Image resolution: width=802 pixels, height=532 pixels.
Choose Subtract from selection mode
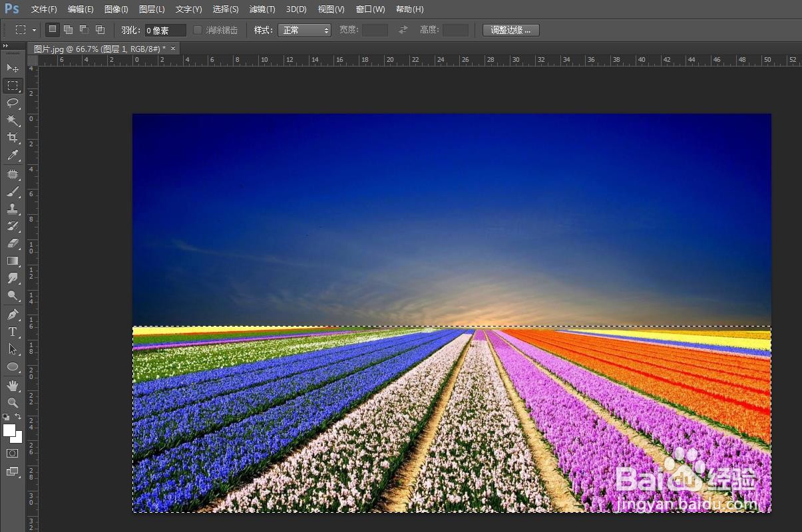[x=84, y=29]
